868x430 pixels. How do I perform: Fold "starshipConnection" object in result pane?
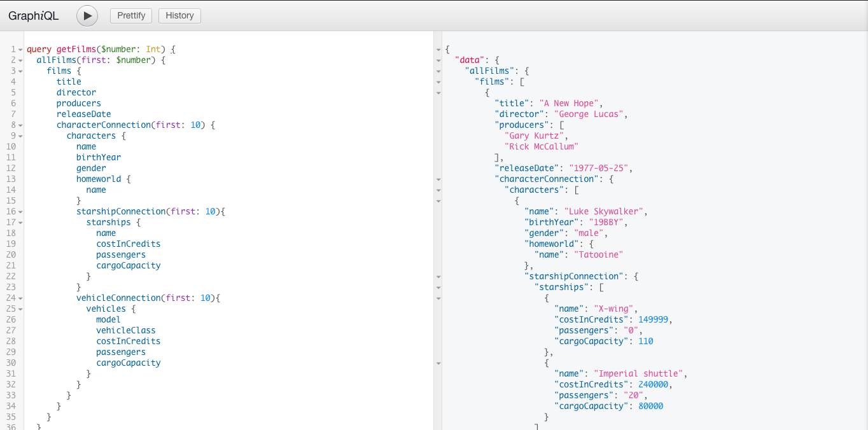(438, 276)
